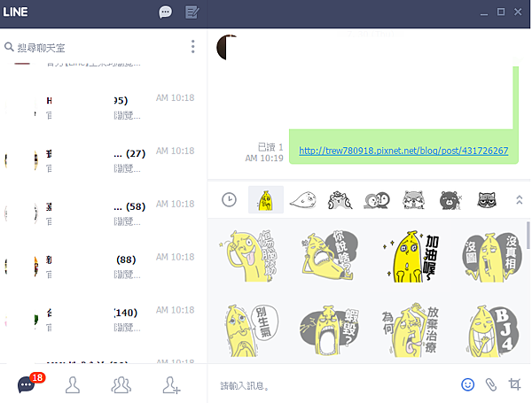Click the search chat rooms field
This screenshot has height=403, width=532.
95,48
